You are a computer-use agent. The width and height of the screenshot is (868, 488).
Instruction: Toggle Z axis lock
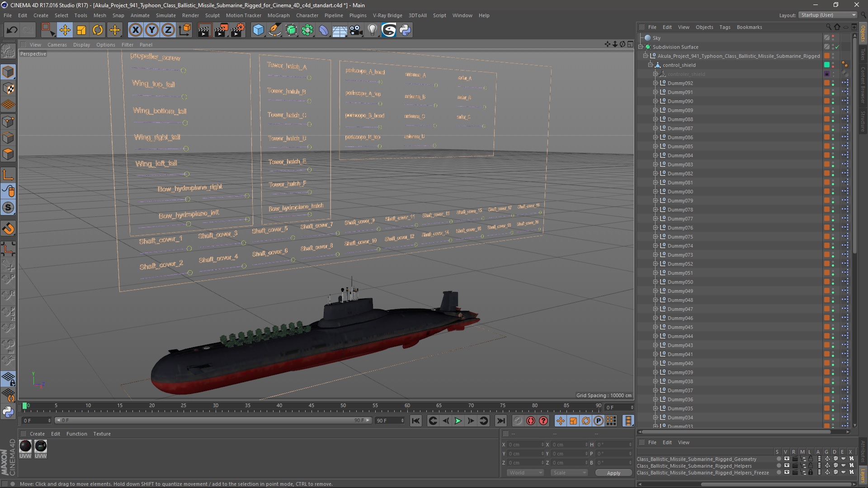(168, 30)
